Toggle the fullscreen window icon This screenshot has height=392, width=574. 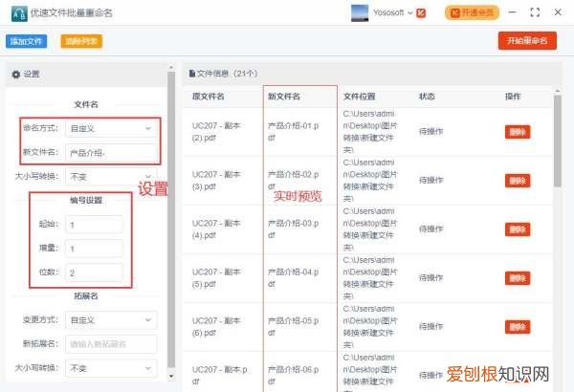click(x=535, y=12)
